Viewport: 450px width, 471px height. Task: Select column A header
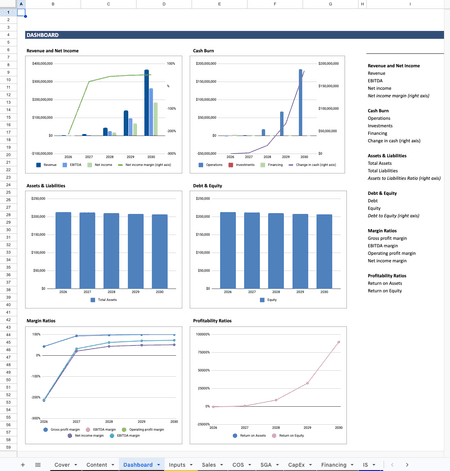coord(21,4)
